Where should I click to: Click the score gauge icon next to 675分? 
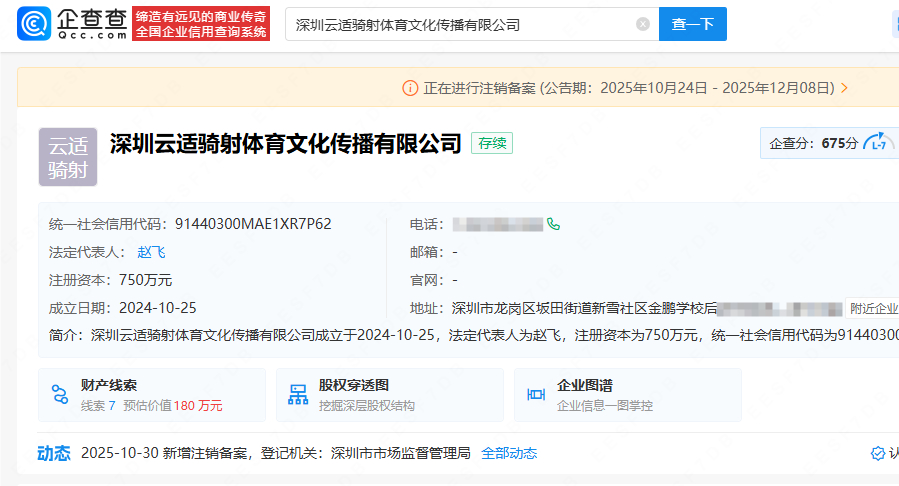[x=877, y=142]
